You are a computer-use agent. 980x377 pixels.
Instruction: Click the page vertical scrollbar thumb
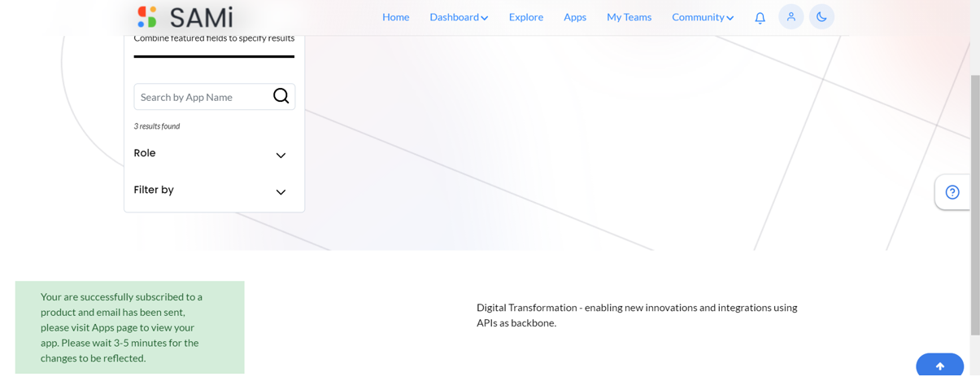(975, 205)
